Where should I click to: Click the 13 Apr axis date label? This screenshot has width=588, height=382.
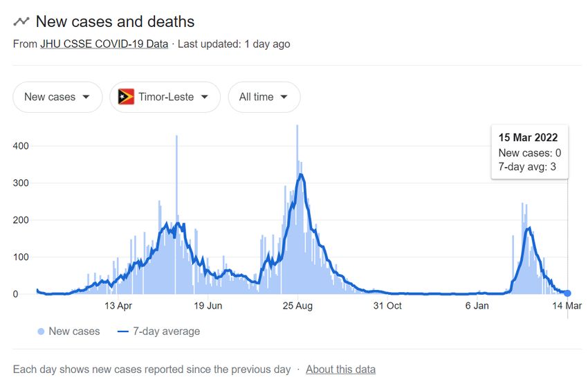pos(118,306)
